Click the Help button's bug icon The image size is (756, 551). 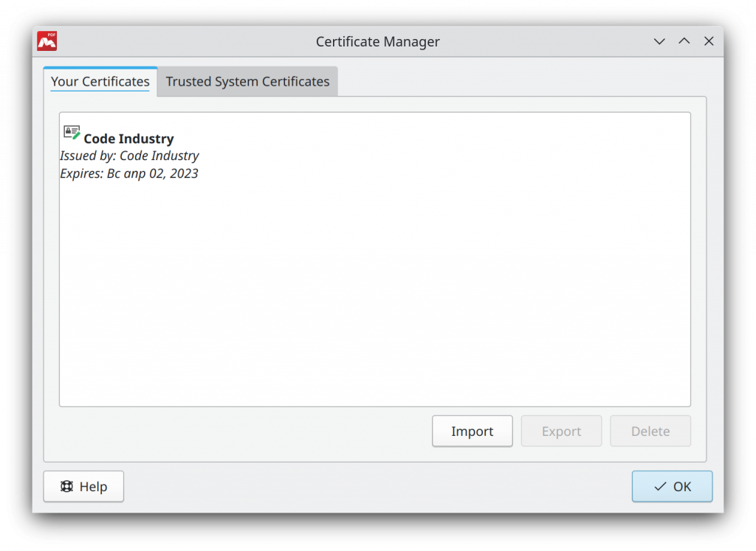[65, 486]
